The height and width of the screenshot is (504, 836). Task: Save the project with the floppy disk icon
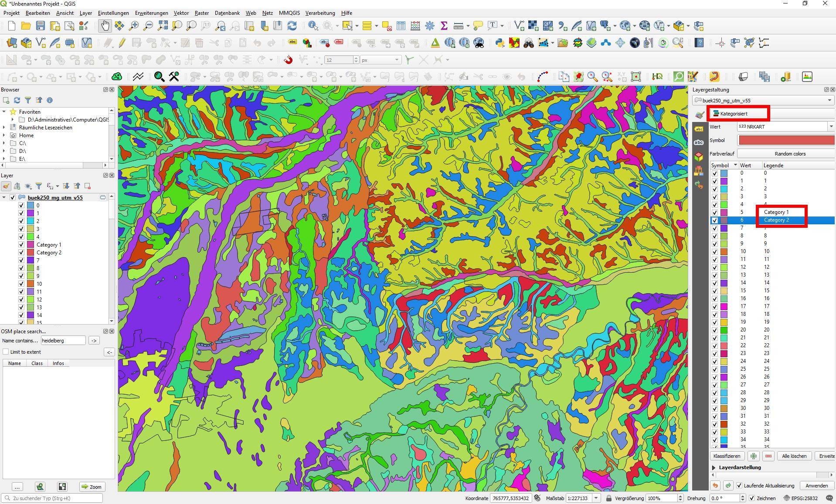(x=40, y=26)
